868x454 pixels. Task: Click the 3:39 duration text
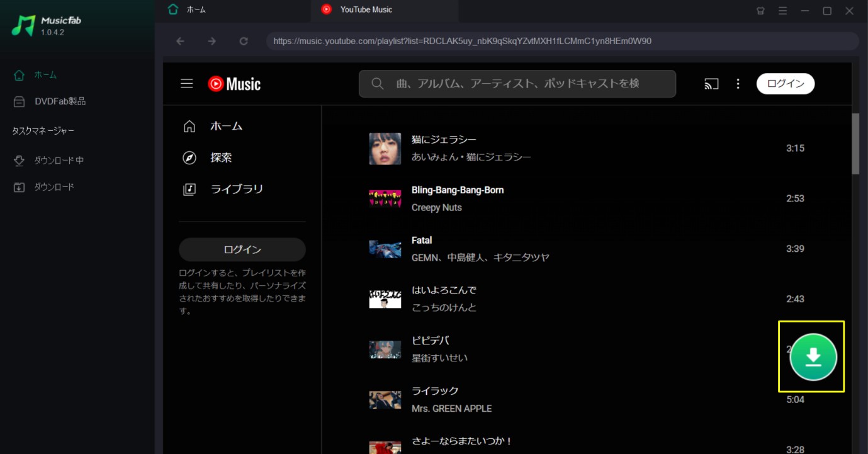coord(795,249)
